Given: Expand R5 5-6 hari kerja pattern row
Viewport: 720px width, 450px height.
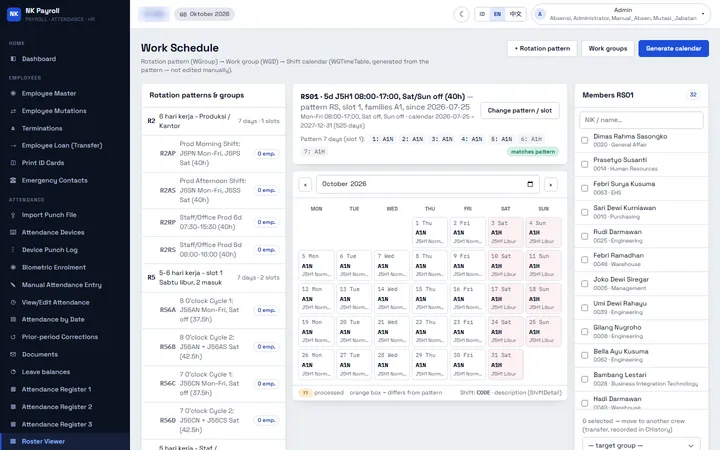Looking at the screenshot, I should [214, 277].
